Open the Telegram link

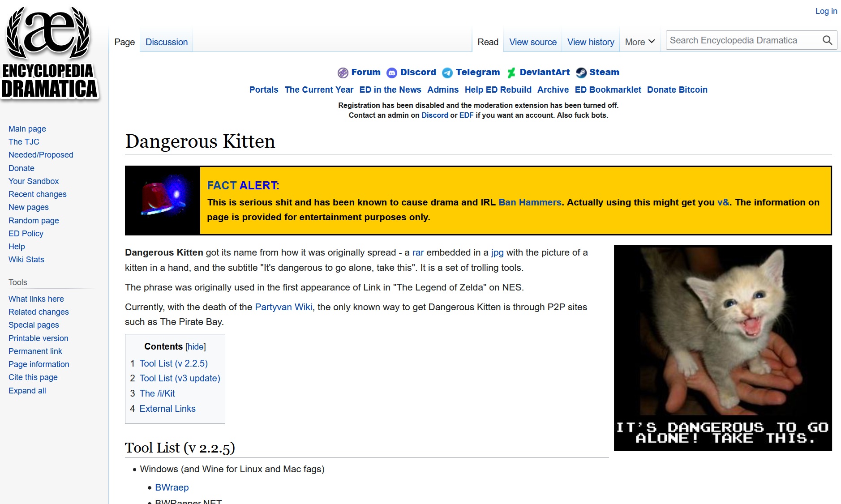(478, 72)
